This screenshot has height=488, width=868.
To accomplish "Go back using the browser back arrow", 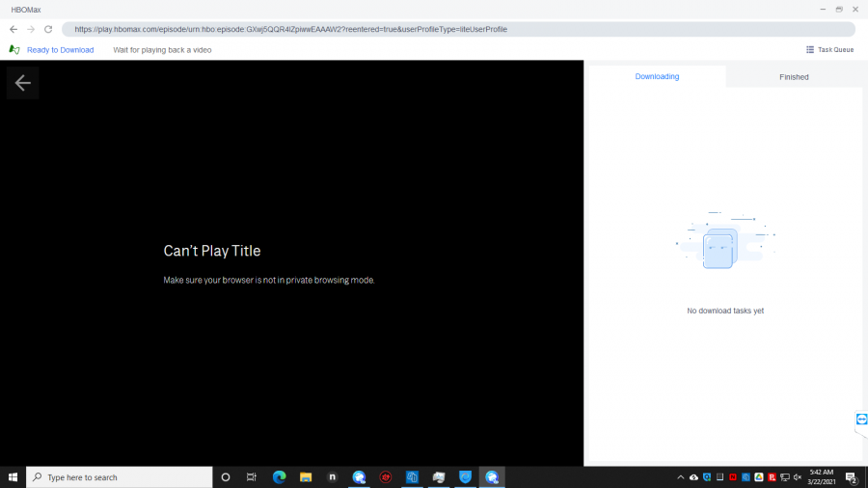I will pyautogui.click(x=14, y=29).
